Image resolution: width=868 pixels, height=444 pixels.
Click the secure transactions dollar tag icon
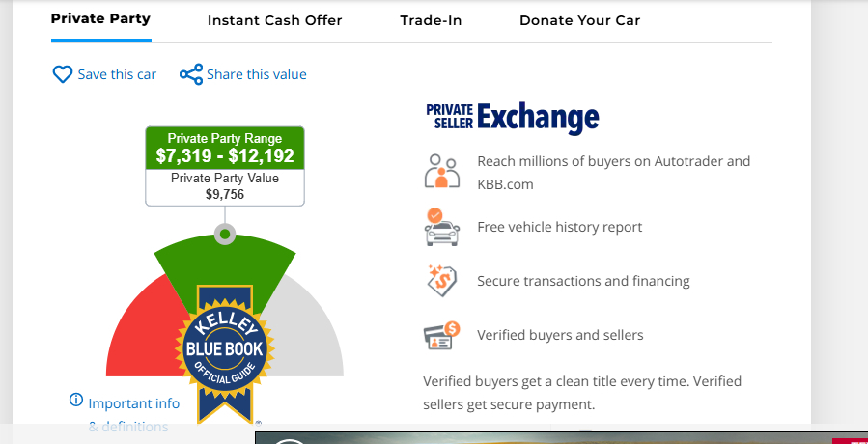(442, 281)
